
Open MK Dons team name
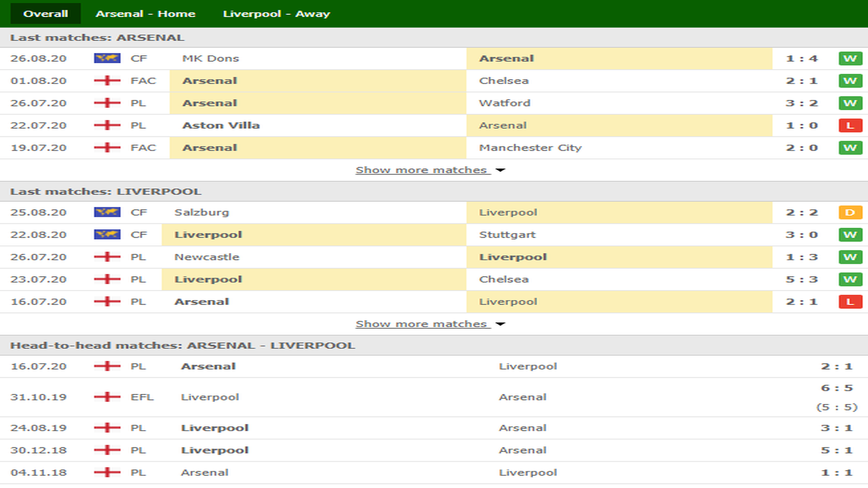coord(211,58)
